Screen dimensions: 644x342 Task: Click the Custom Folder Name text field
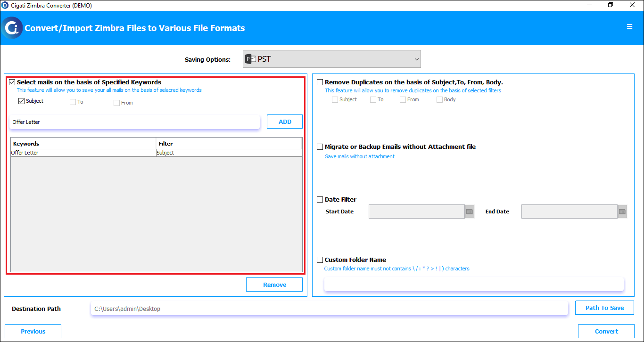pyautogui.click(x=474, y=284)
